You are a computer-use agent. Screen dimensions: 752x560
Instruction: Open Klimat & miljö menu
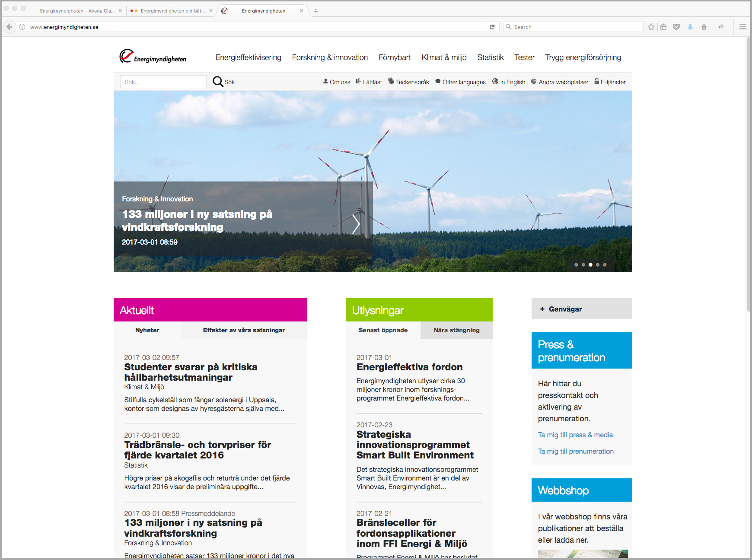tap(444, 57)
